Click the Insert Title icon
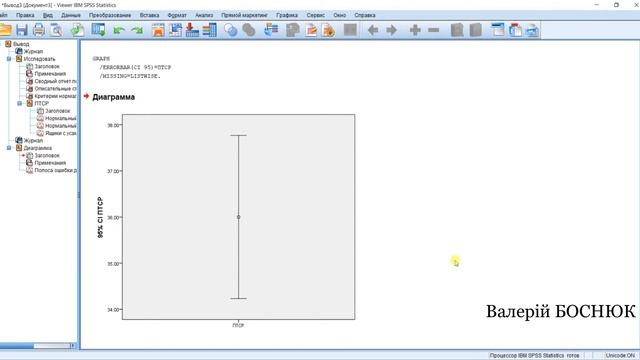 pyautogui.click(x=515, y=30)
